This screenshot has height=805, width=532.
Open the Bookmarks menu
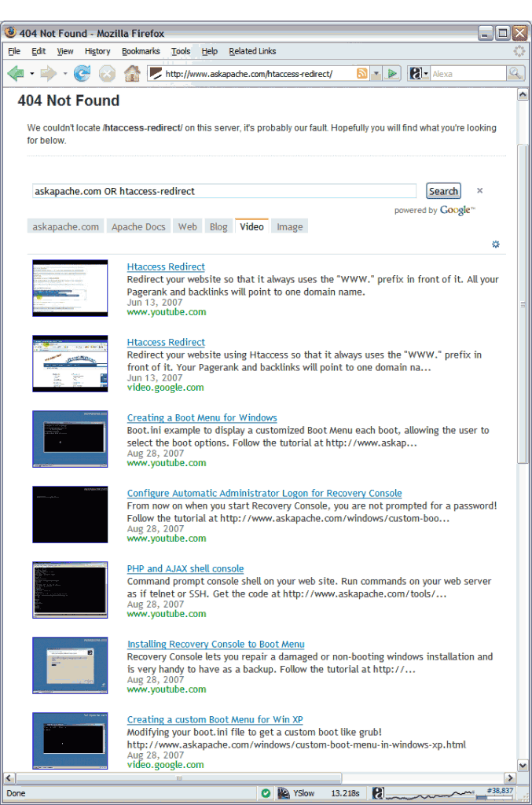point(141,51)
